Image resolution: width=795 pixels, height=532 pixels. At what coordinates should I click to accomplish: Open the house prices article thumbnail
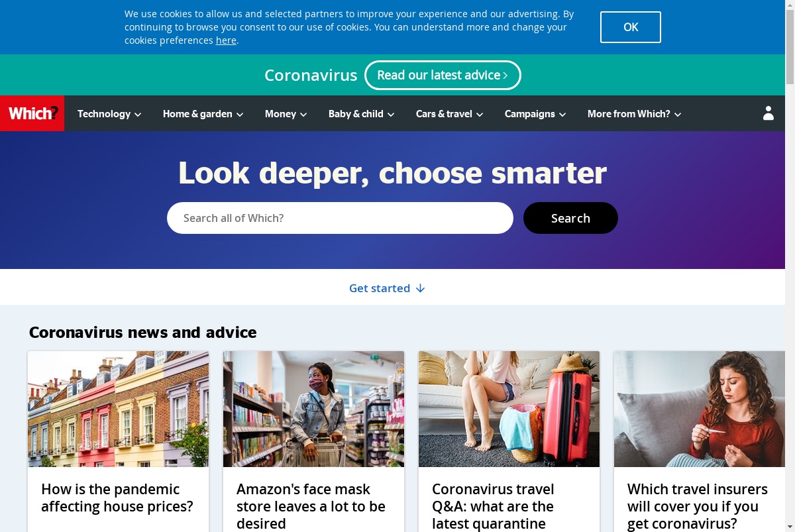tap(118, 409)
